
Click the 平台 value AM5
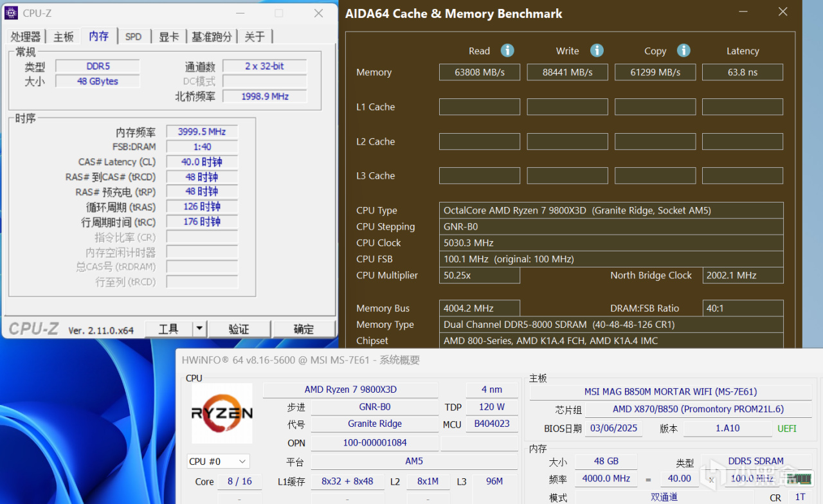414,462
